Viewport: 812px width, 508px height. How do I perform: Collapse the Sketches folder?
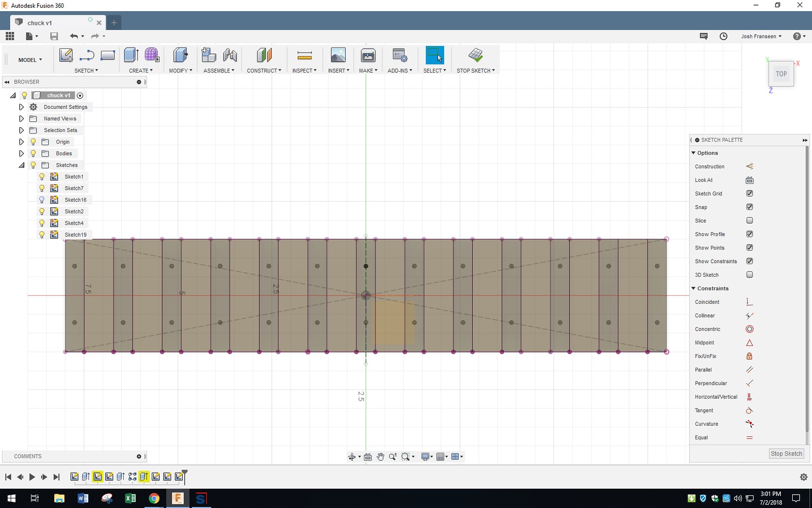tap(21, 165)
